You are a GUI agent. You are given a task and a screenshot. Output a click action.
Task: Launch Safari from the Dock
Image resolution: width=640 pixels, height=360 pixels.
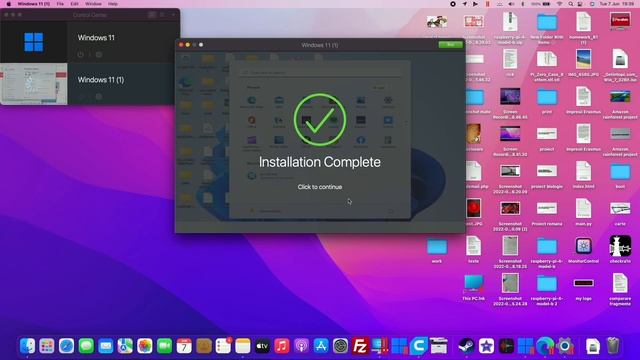tap(67, 346)
